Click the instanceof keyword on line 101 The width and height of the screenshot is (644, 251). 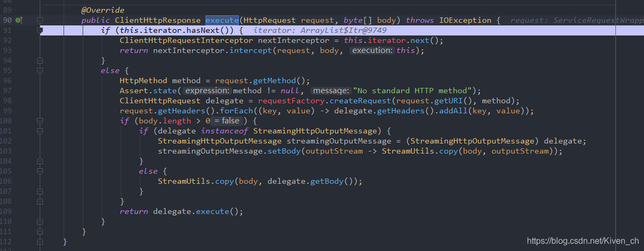point(225,131)
